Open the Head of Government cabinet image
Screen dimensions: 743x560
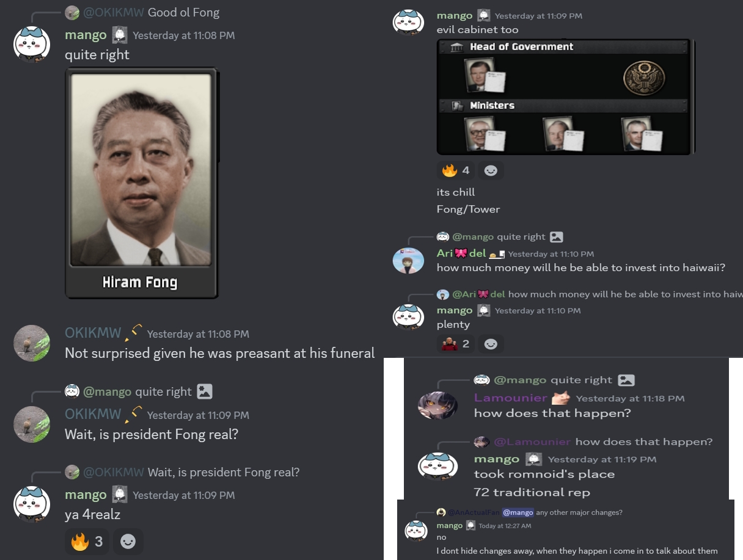pos(565,96)
